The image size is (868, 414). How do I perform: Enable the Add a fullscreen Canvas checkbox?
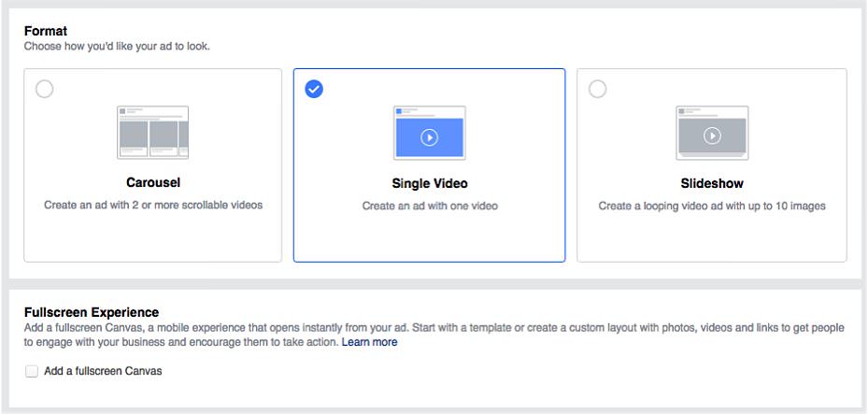click(x=32, y=371)
